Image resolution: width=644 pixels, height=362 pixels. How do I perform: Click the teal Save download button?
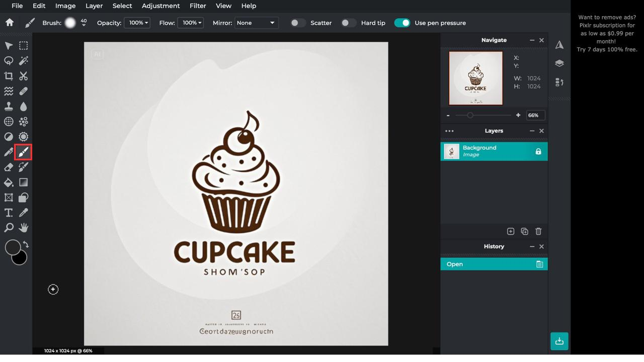point(559,341)
